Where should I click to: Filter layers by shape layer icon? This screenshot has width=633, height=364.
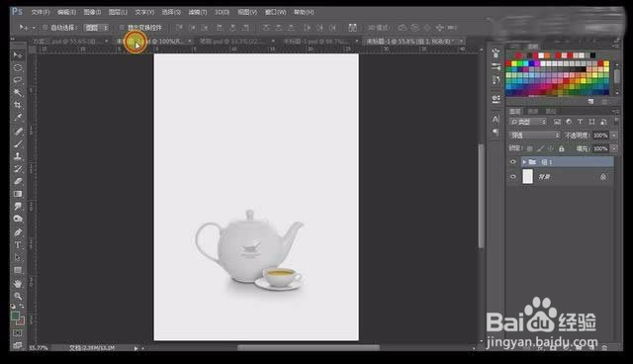pyautogui.click(x=591, y=122)
